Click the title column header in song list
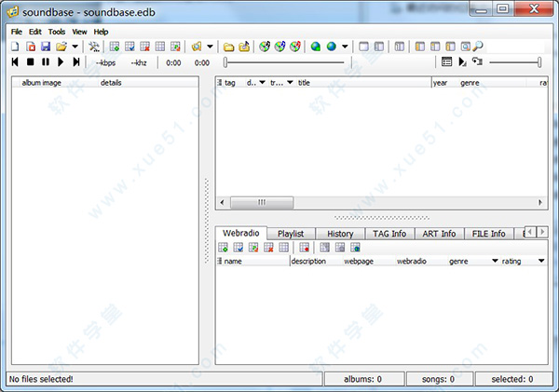The height and width of the screenshot is (392, 559). coord(363,83)
